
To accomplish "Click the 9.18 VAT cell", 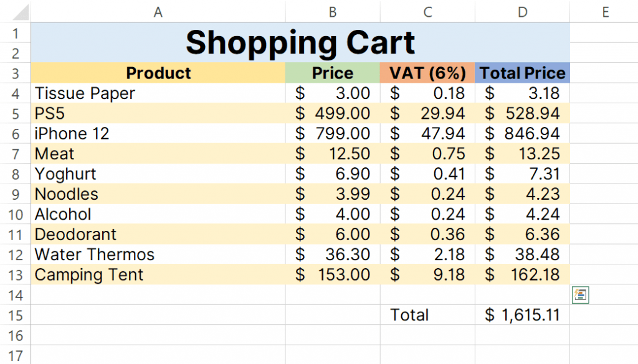I will (427, 274).
